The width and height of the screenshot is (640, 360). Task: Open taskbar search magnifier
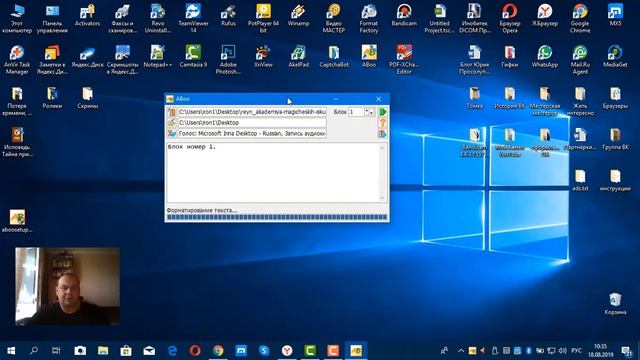pyautogui.click(x=34, y=351)
